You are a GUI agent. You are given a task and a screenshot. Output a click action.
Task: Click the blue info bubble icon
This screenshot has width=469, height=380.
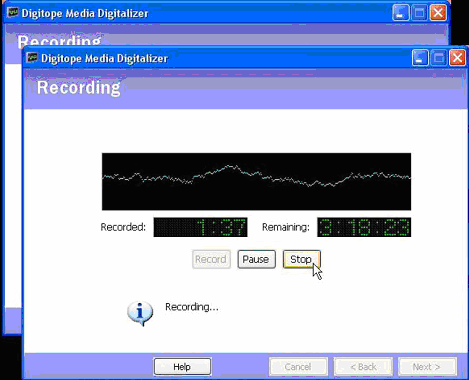pyautogui.click(x=140, y=313)
